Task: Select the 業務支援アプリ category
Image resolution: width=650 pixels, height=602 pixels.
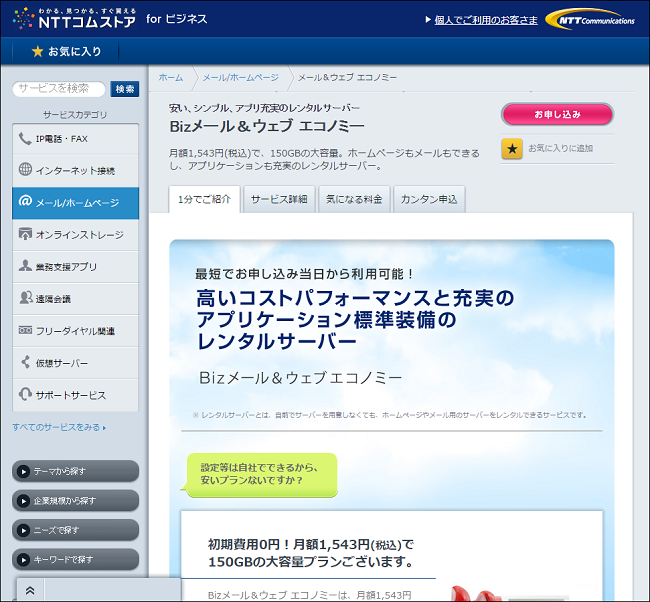Action: pos(75,267)
